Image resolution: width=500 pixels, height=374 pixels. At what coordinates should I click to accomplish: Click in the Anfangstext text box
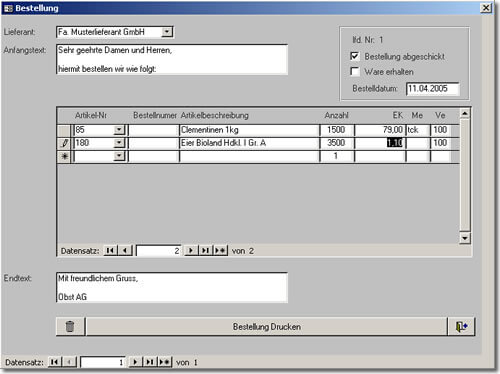pos(172,59)
